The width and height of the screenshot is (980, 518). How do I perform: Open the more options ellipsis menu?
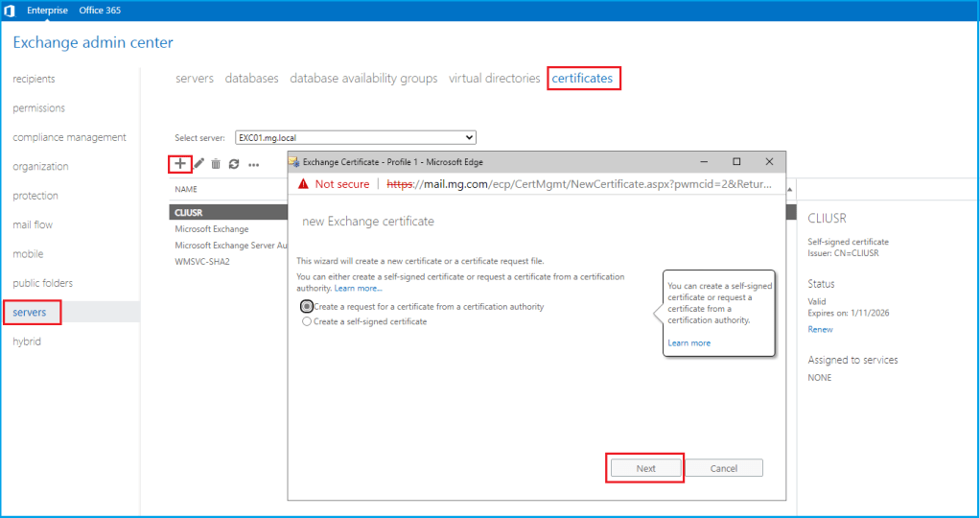(254, 165)
